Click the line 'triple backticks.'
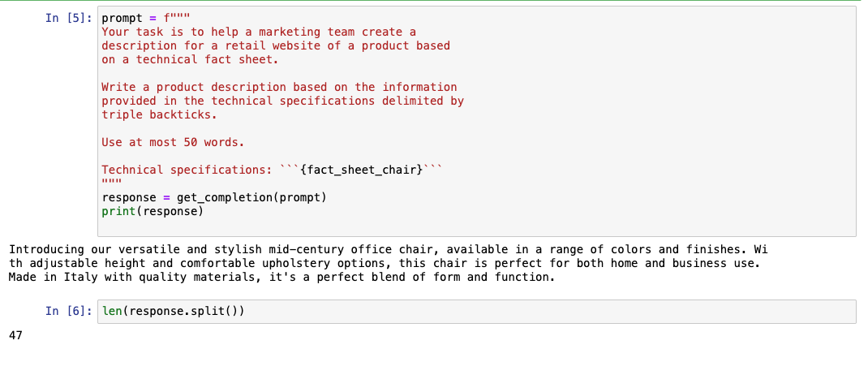868x375 pixels. pyautogui.click(x=160, y=114)
